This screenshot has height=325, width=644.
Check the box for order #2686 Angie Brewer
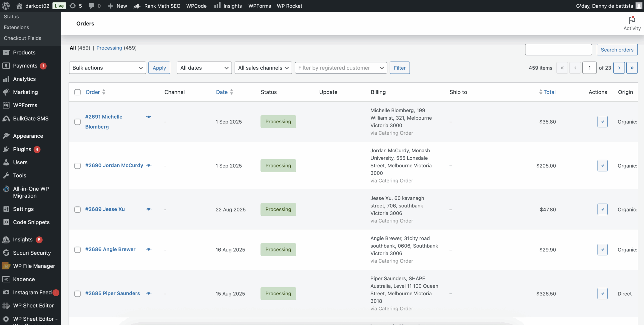[77, 250]
